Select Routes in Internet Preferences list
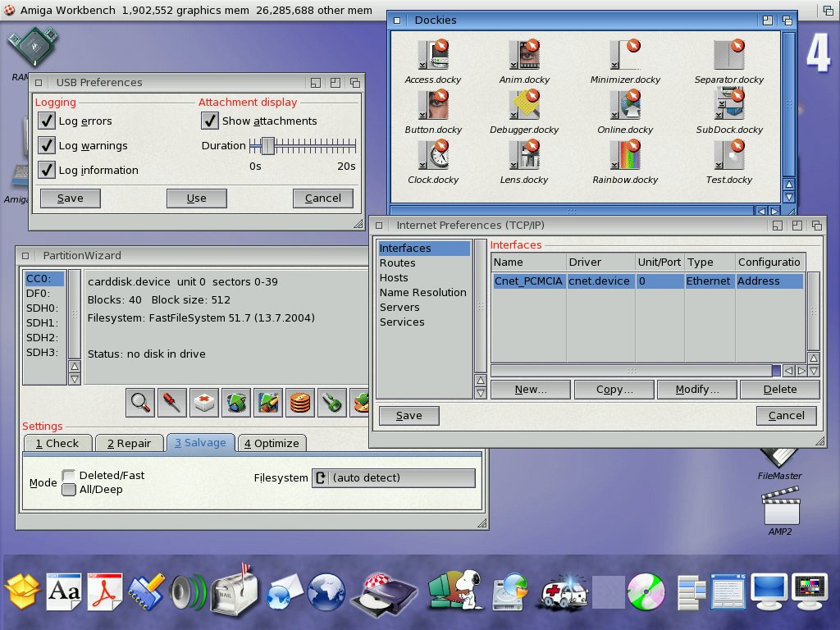Image resolution: width=840 pixels, height=630 pixels. tap(398, 263)
